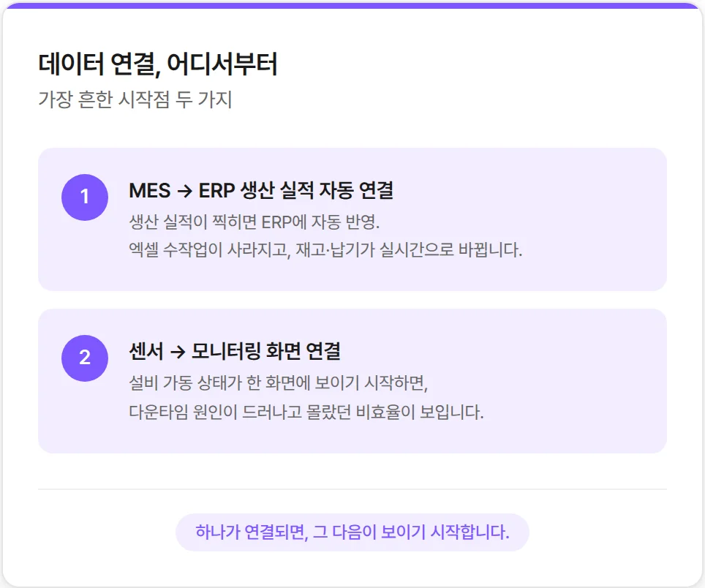Click the purple accent bar at card top
The height and width of the screenshot is (588, 705).
[352, 5]
